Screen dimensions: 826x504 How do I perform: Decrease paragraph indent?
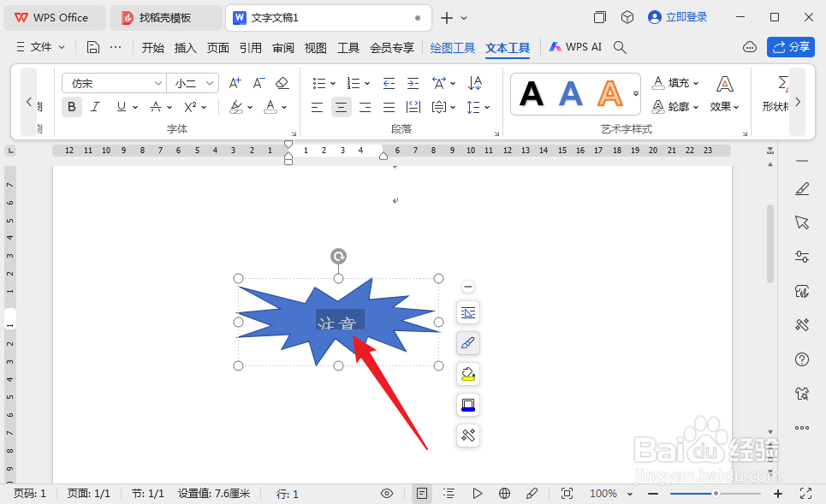(389, 83)
